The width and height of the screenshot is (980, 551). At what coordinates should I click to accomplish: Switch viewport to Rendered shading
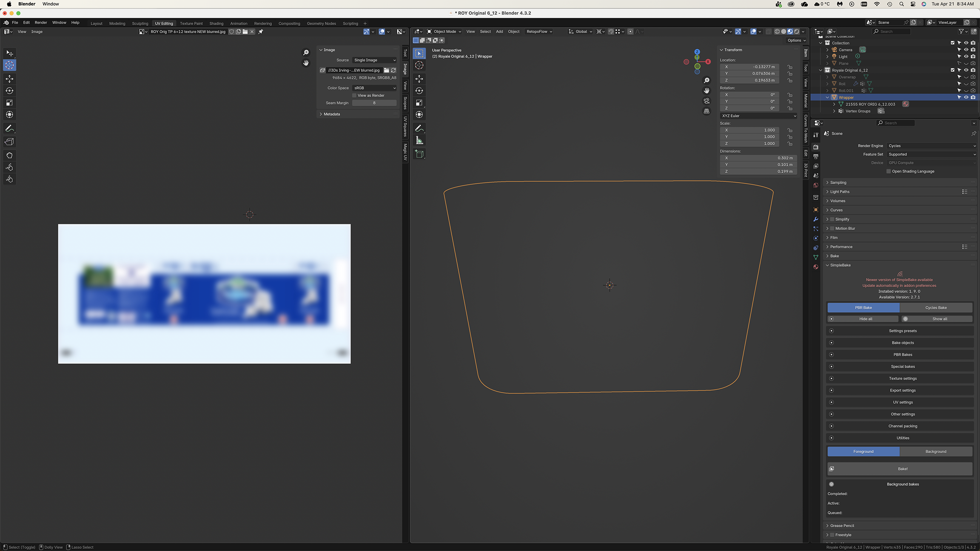tap(797, 31)
